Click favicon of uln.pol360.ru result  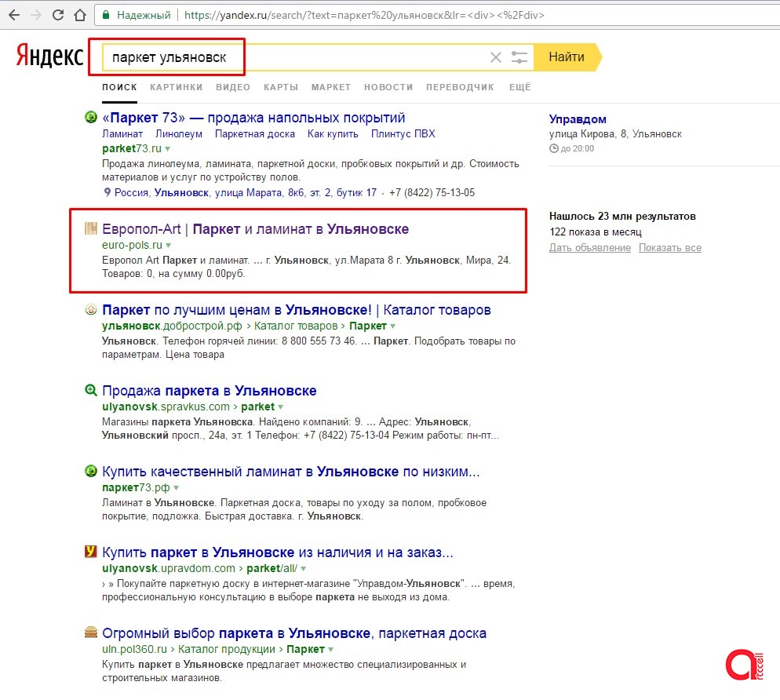90,633
